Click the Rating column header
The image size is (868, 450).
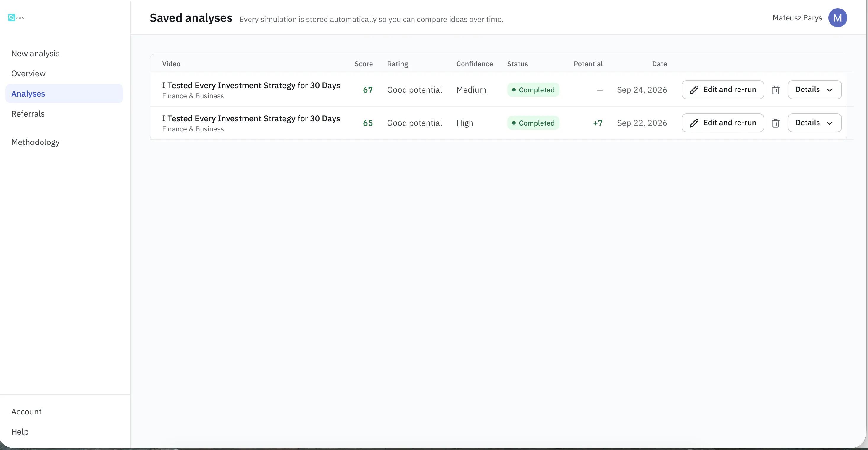(397, 64)
